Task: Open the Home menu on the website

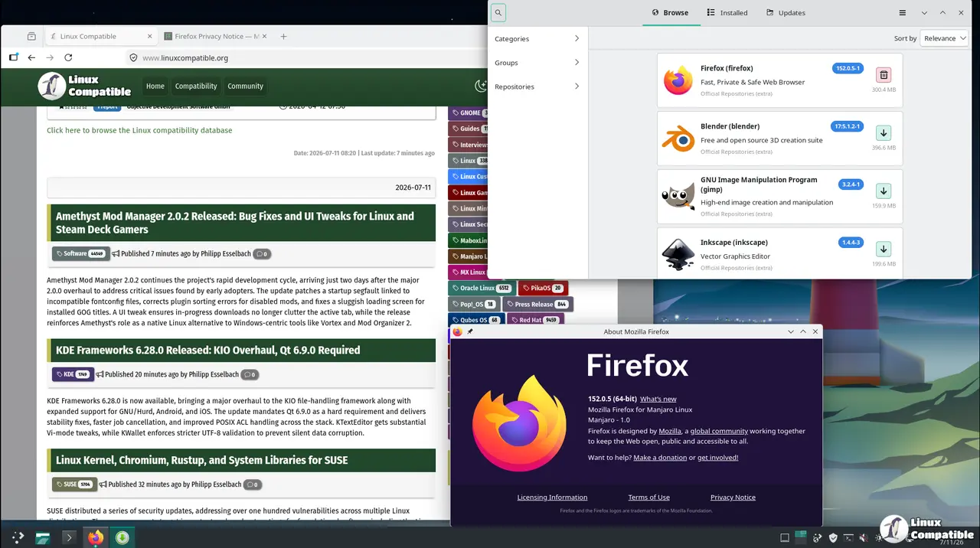Action: coord(155,86)
